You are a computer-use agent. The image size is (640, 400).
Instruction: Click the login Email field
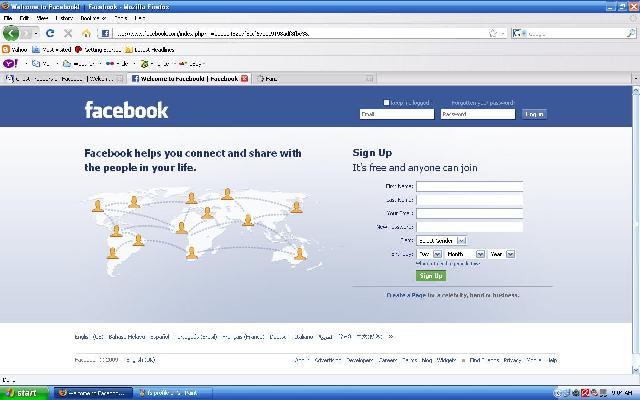pos(397,114)
